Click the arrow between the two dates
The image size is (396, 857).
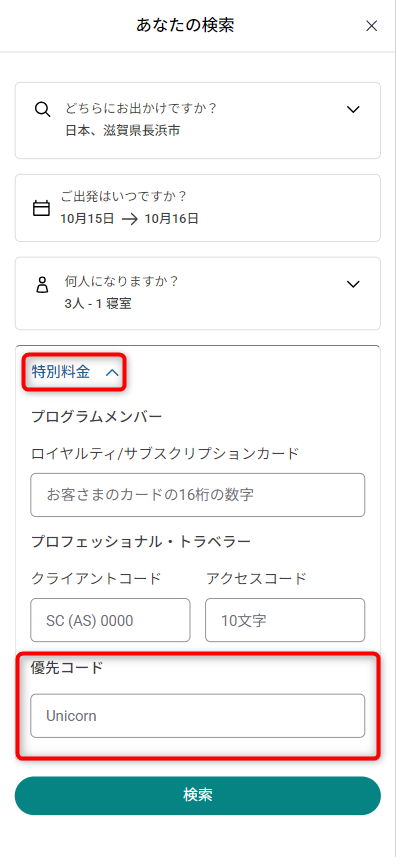(x=129, y=219)
